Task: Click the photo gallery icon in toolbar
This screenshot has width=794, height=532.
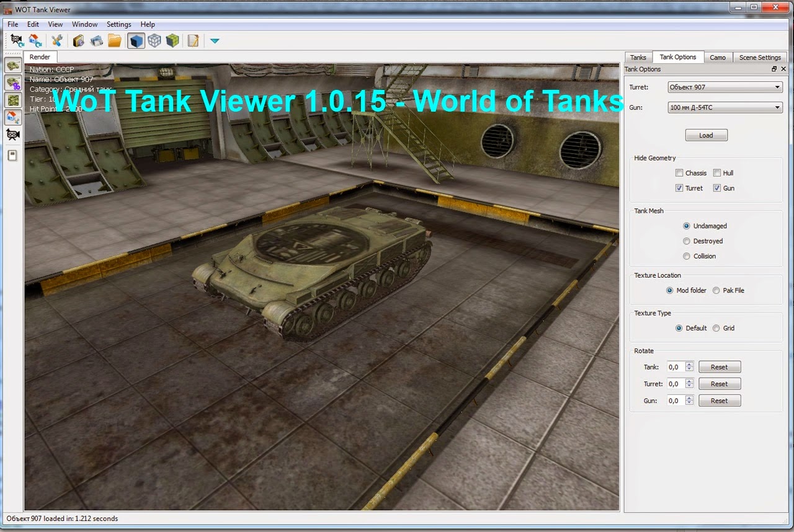Action: click(97, 41)
